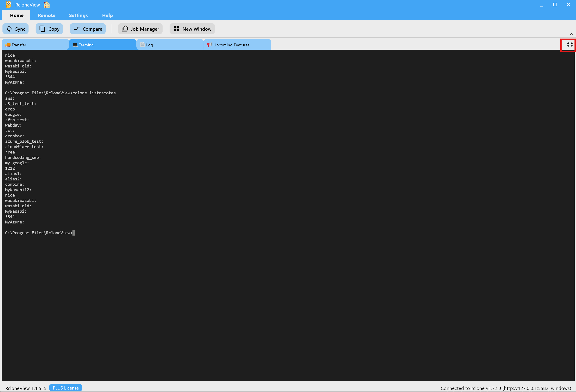Click the document icon on the Log tab
This screenshot has height=392, width=576.
pos(142,45)
